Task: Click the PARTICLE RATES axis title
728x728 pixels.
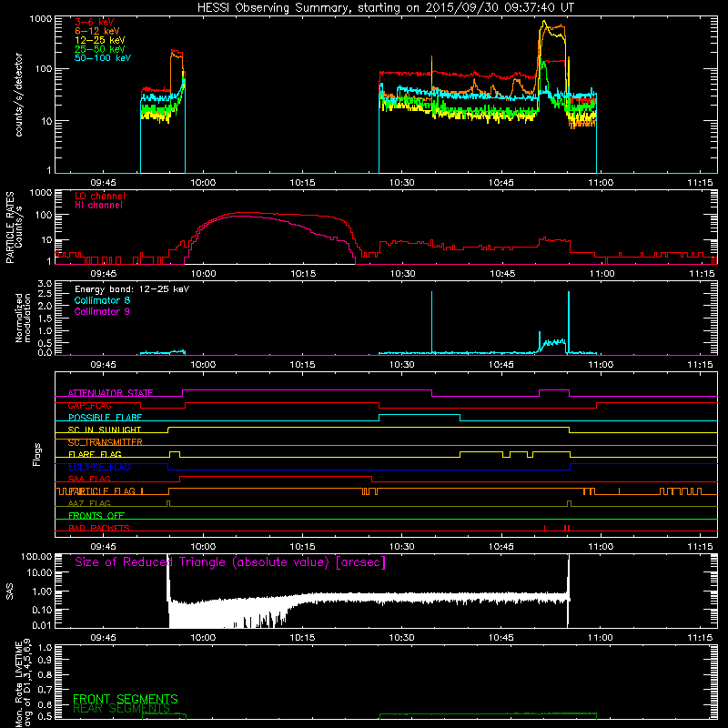Action: coord(10,227)
